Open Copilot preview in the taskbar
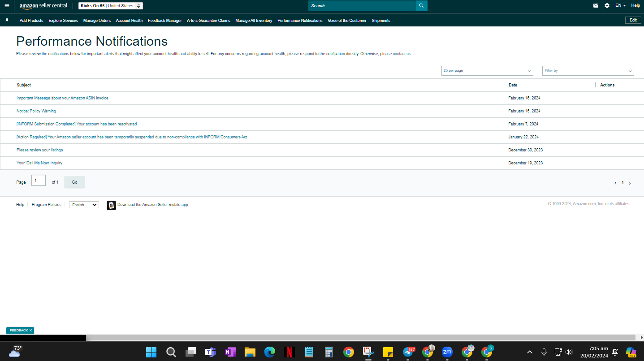Viewport: 644px width, 361px height. pos(631,352)
